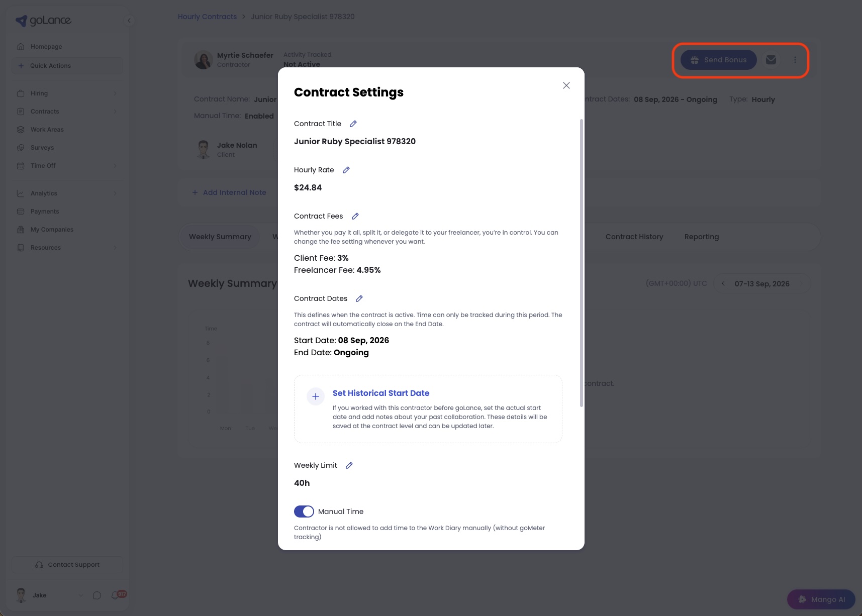This screenshot has height=616, width=862.
Task: Edit Contract Dates via pencil icon
Action: click(359, 298)
